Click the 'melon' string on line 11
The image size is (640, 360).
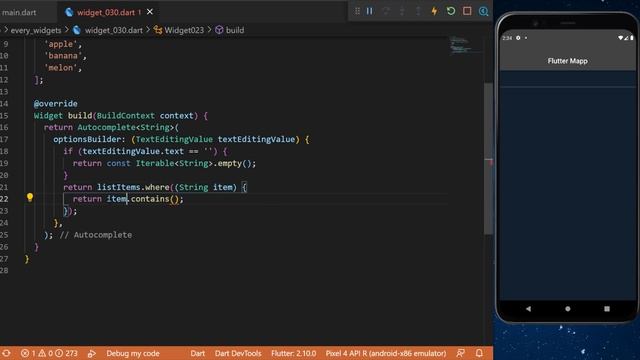coord(60,68)
